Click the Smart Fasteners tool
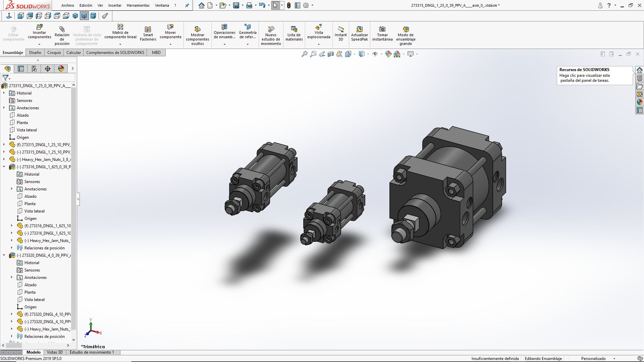 [x=148, y=34]
